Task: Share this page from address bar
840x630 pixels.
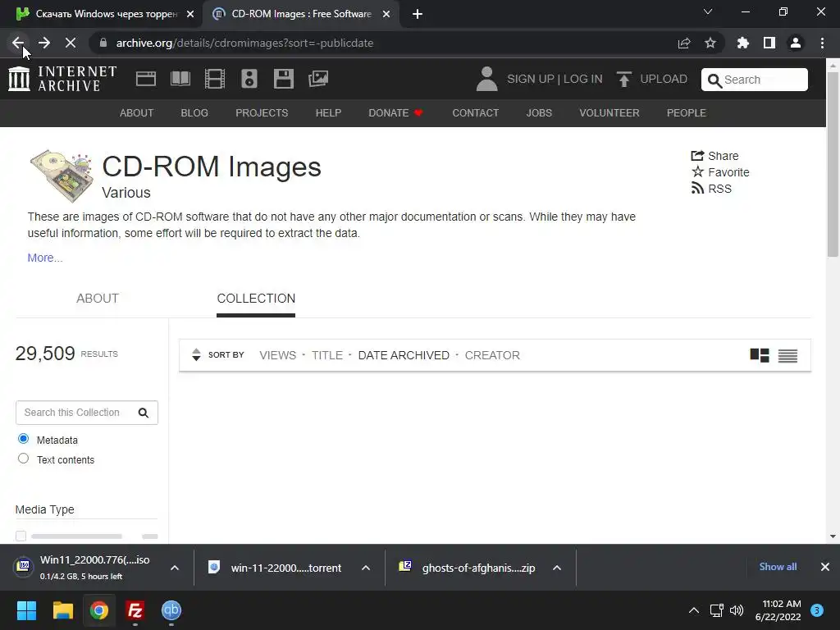Action: pyautogui.click(x=684, y=43)
